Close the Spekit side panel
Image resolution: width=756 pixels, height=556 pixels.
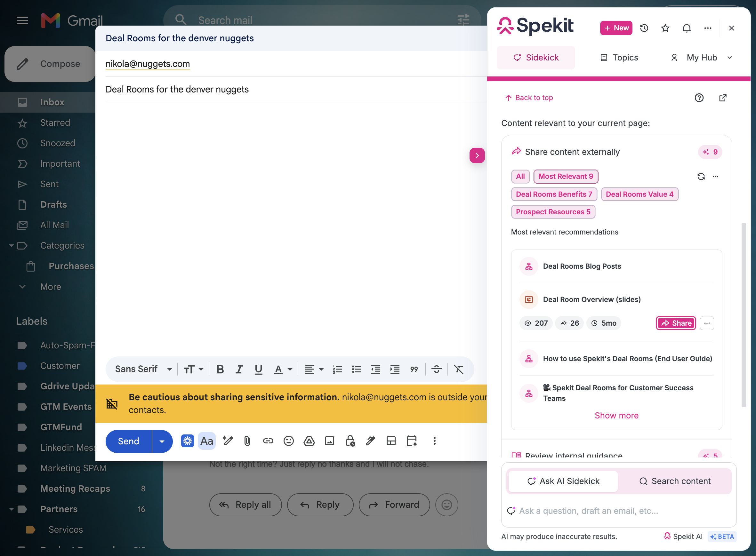tap(731, 28)
